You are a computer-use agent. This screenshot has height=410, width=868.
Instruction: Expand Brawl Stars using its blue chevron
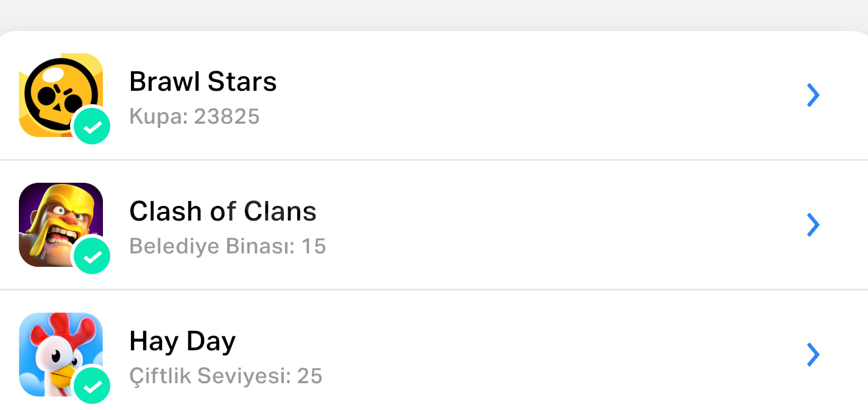[x=813, y=95]
